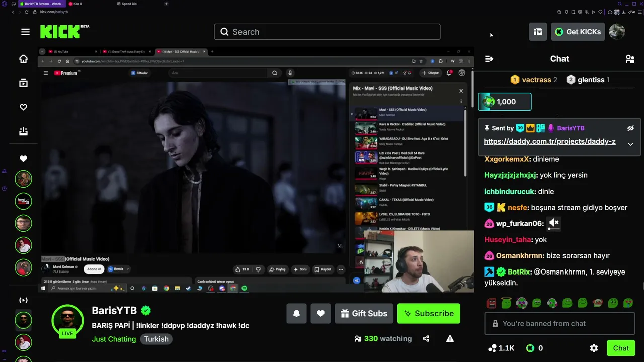Open the user profile avatar menu
This screenshot has height=362, width=644.
(617, 32)
